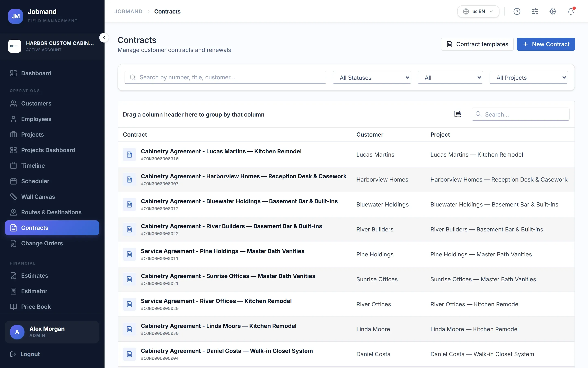Open Service Agreement - Pine Holdings contract title

223,251
